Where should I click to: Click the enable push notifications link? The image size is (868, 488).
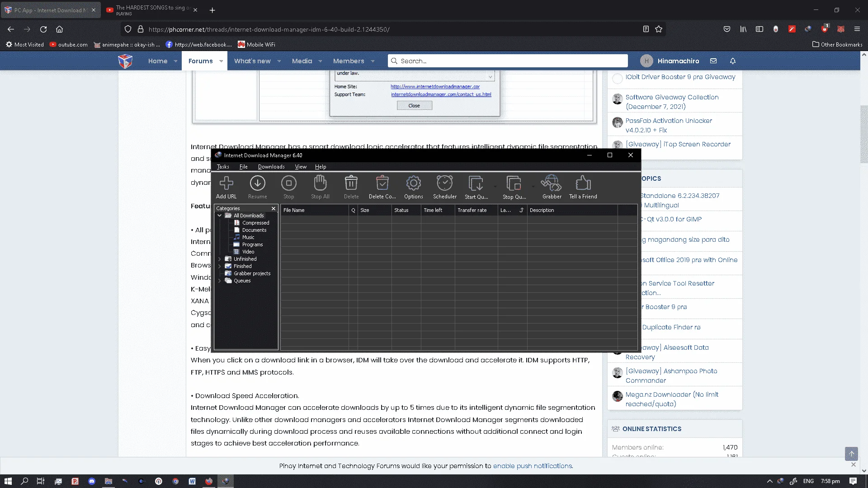[x=532, y=466]
